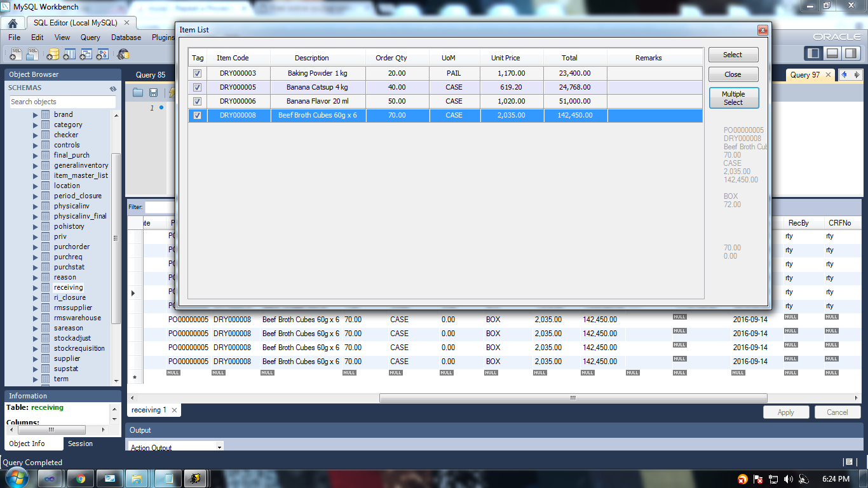Image resolution: width=868 pixels, height=488 pixels.
Task: Toggle the left sidebar panel view
Action: 814,53
